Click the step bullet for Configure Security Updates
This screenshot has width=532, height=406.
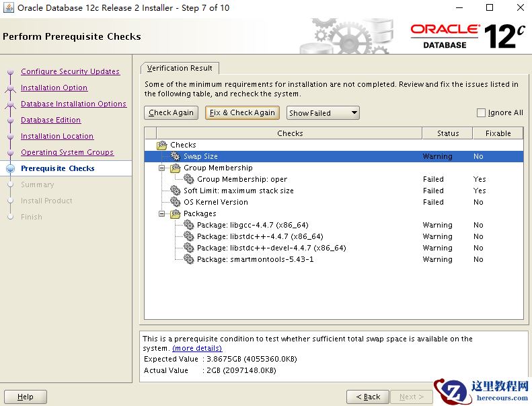[11, 71]
